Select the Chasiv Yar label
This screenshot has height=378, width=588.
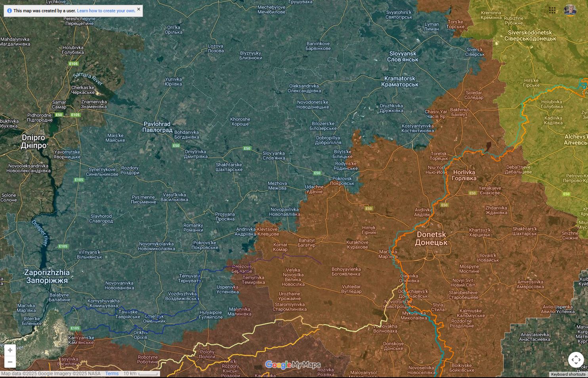tap(435, 114)
